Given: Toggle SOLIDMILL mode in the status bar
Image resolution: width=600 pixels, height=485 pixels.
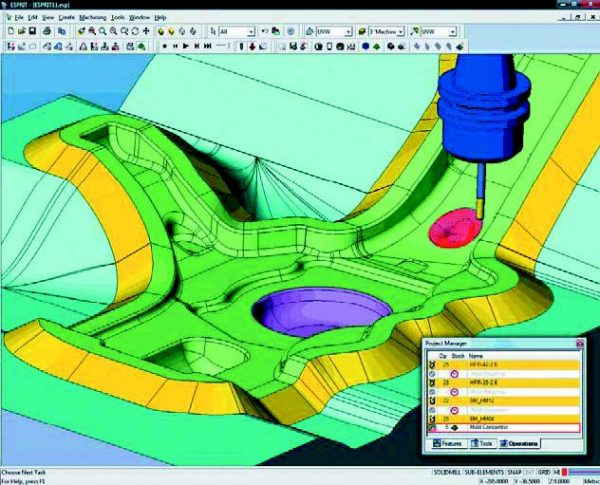Looking at the screenshot, I should [447, 472].
